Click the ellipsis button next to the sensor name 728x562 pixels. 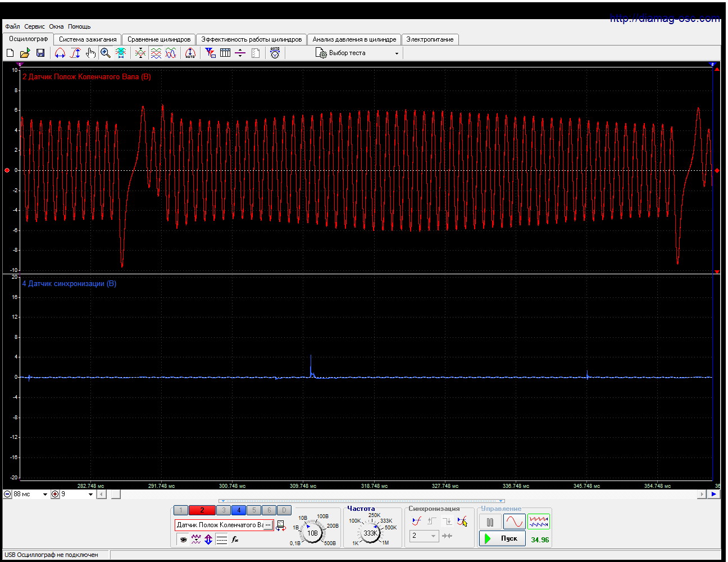click(268, 525)
